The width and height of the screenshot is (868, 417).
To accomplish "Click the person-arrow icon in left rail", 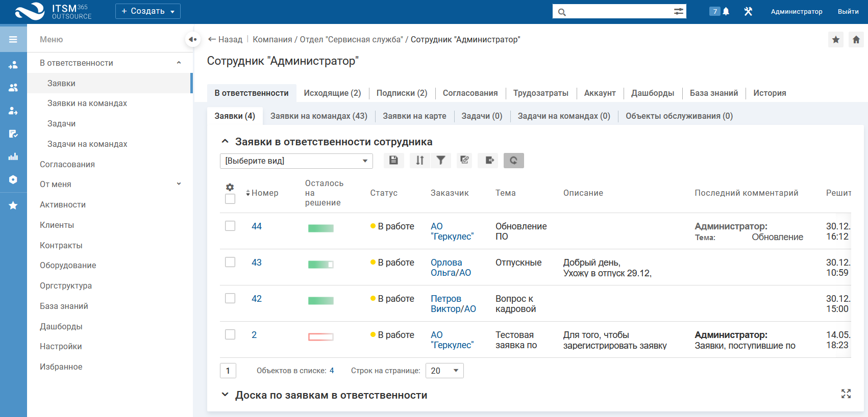I will [13, 111].
